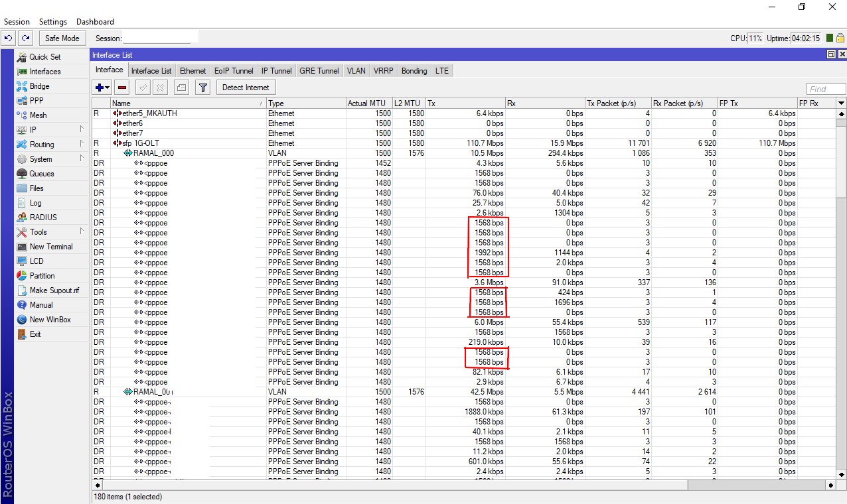847x504 pixels.
Task: Click the Redo arrow icon
Action: [25, 38]
